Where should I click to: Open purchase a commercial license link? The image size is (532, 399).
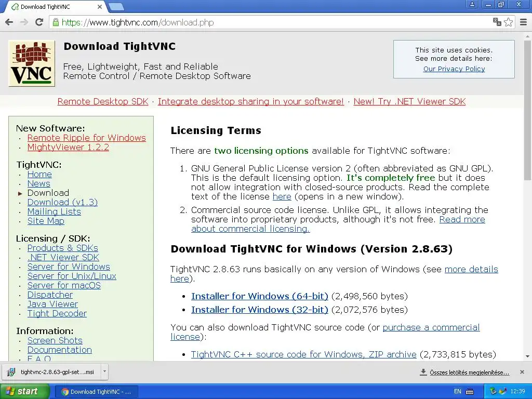(431, 327)
